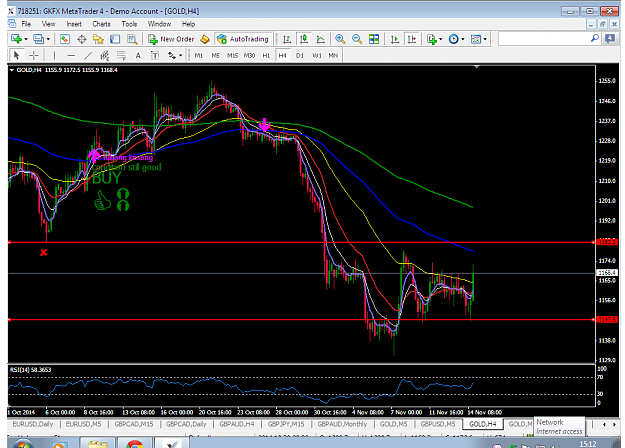
Task: Click the search magnifier icon
Action: (x=595, y=38)
